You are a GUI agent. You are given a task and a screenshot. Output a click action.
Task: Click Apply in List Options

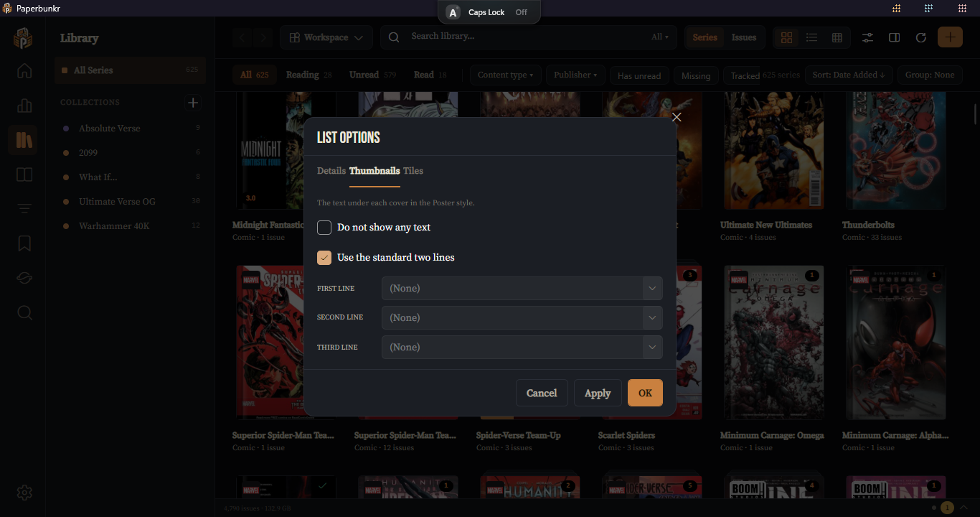pos(598,393)
